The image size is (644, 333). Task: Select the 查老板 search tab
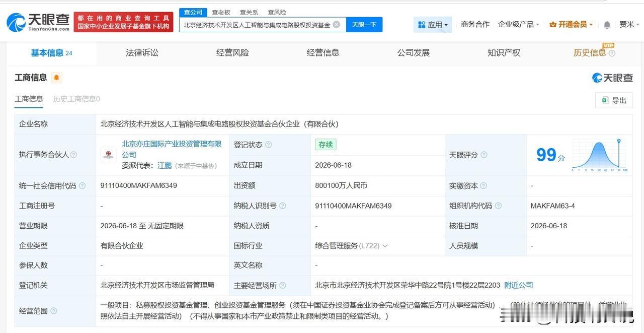tap(221, 12)
